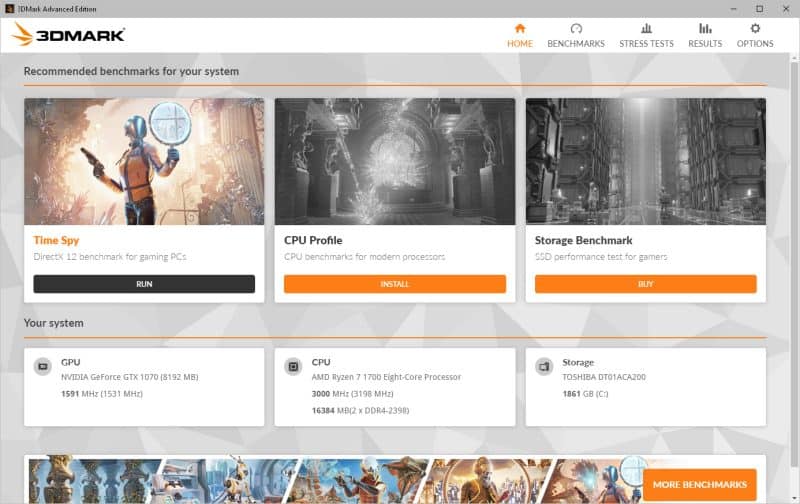This screenshot has width=800, height=504.
Task: Switch to the BENCHMARKS tab label
Action: tap(576, 44)
